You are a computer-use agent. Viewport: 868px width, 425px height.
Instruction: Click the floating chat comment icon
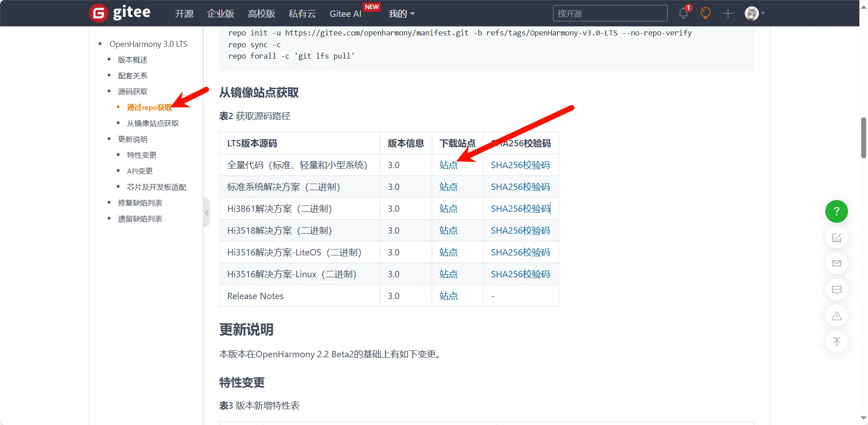tap(836, 290)
